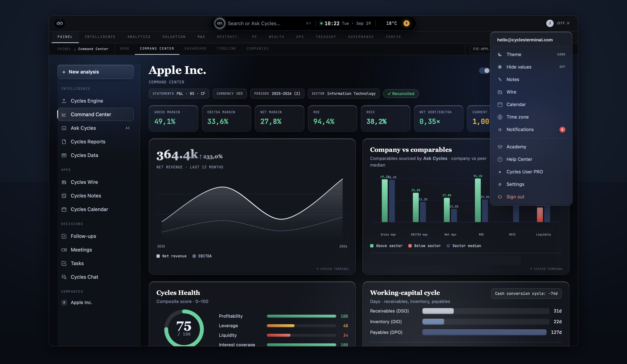Click the Notes pencil icon in the user menu
Screen dimensions: 627x364
[x=500, y=79]
